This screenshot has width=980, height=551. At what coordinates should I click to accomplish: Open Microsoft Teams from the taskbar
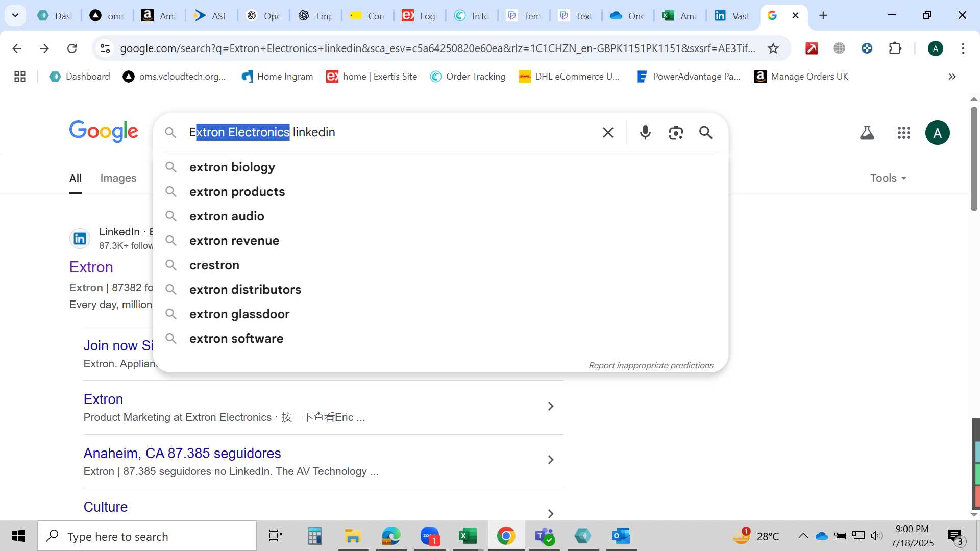[x=545, y=536]
